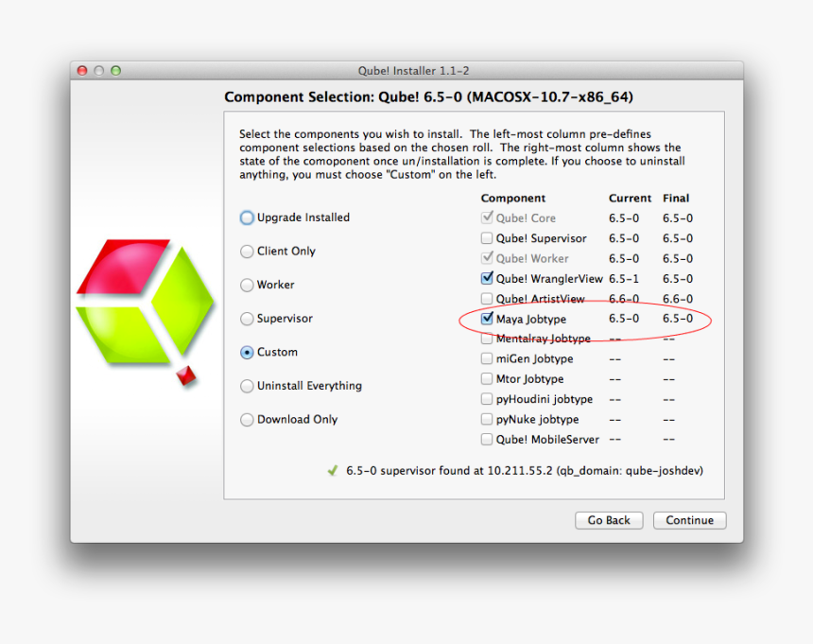Uncheck the Maya Jobtype checkbox
The image size is (813, 644).
click(x=486, y=319)
